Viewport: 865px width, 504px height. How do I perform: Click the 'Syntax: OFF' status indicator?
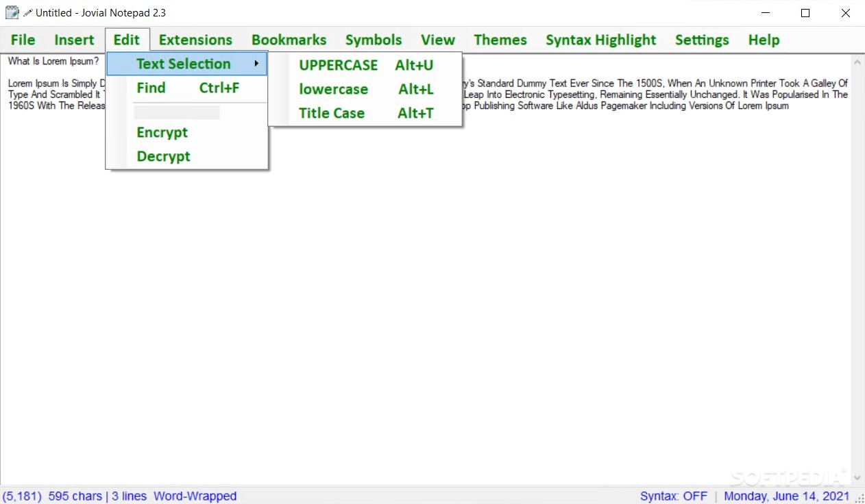pyautogui.click(x=674, y=496)
